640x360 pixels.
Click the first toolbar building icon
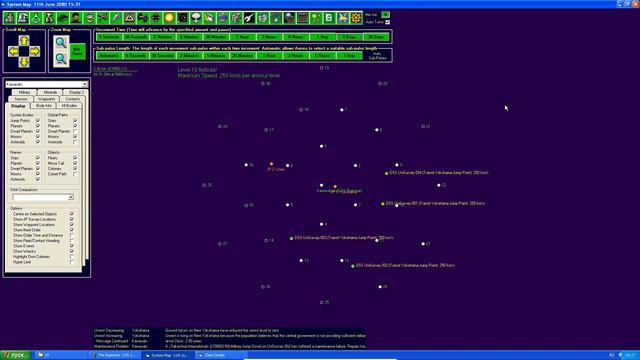pos(9,18)
